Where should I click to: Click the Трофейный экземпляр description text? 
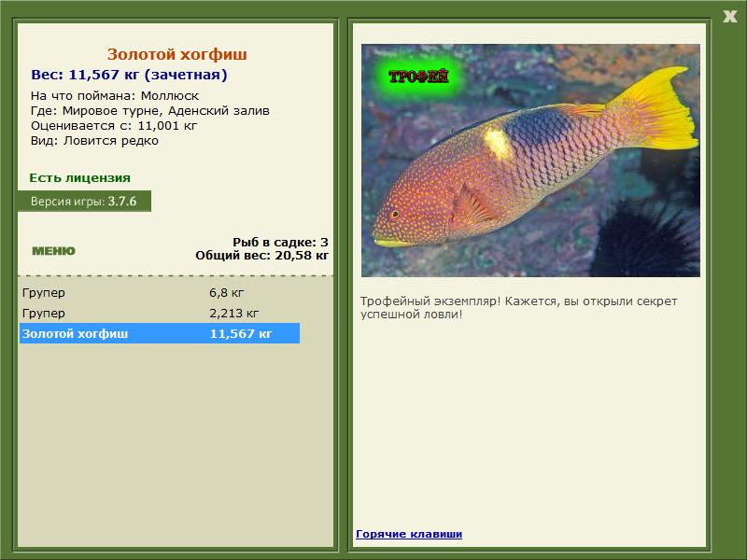coord(518,308)
